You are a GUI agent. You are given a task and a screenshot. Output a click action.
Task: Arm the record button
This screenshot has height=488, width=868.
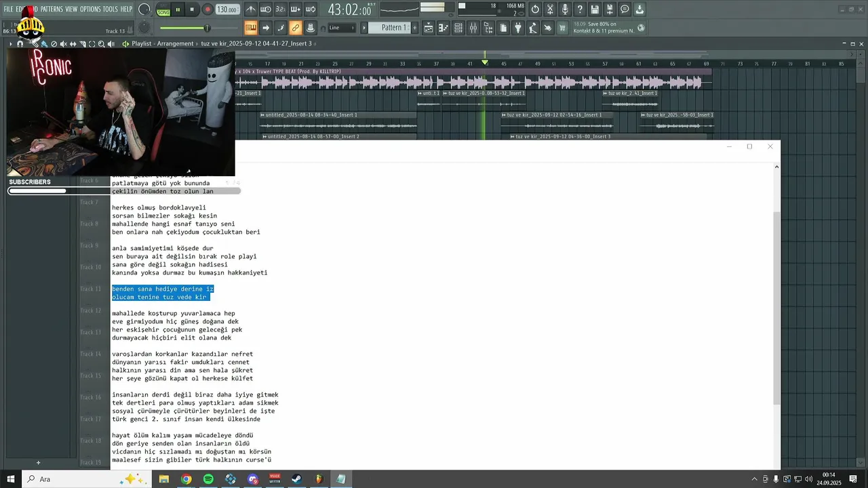click(208, 9)
